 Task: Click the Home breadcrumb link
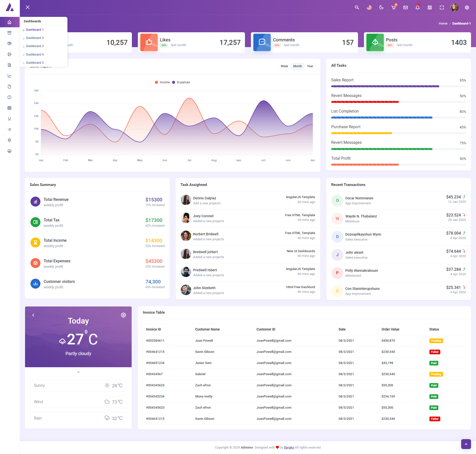pos(443,24)
